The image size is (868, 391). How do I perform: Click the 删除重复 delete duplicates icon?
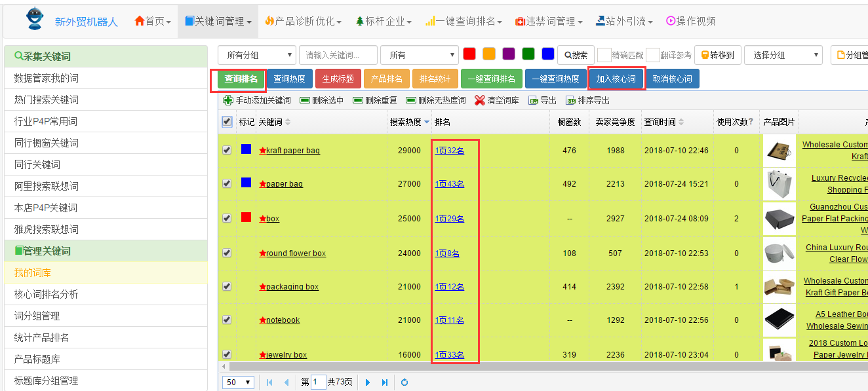[x=358, y=101]
